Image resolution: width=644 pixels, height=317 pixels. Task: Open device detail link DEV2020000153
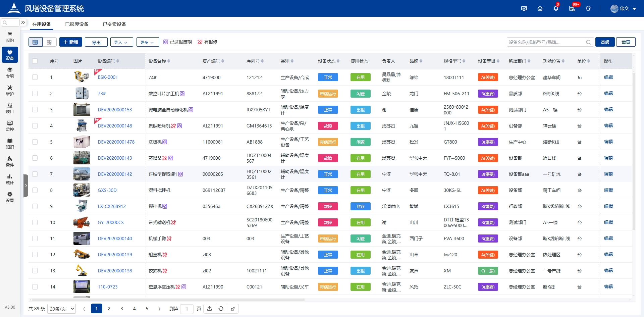(115, 109)
